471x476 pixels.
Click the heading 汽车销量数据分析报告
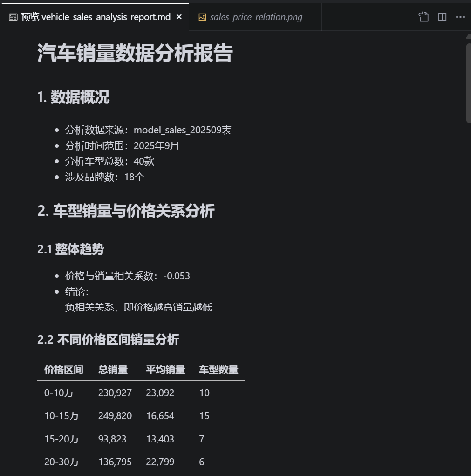point(135,53)
